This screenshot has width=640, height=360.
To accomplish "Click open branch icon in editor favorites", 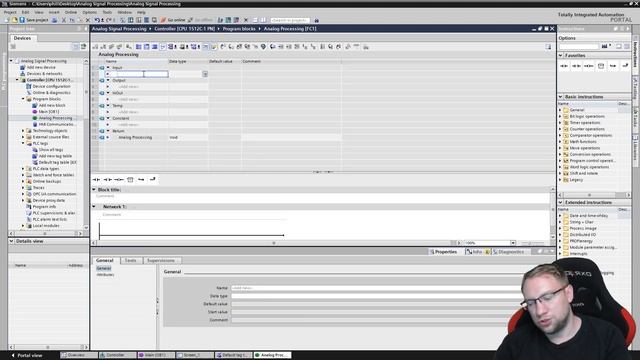I will 141,180.
